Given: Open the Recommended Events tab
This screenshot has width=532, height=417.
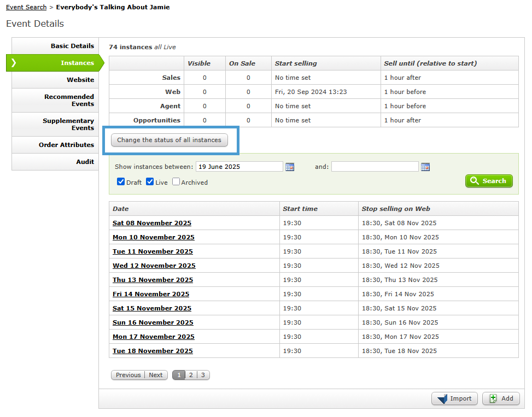Looking at the screenshot, I should tap(69, 100).
